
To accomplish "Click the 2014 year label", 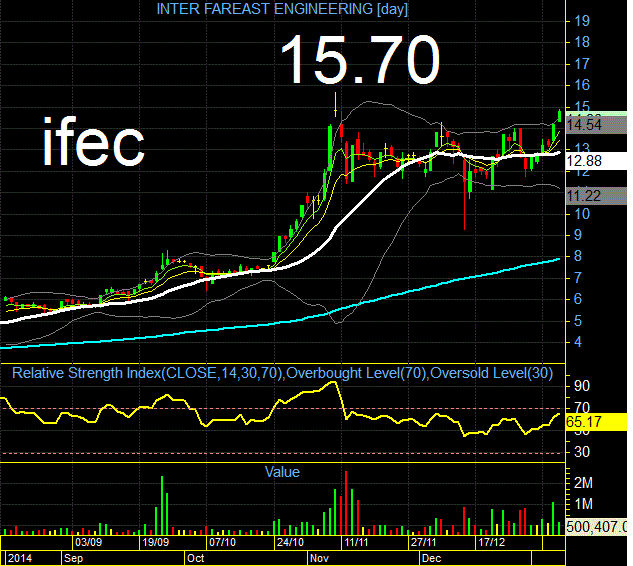I will 20,558.
